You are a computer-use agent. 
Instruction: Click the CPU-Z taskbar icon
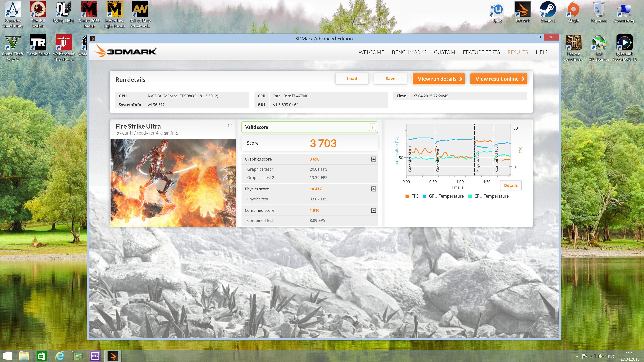95,356
